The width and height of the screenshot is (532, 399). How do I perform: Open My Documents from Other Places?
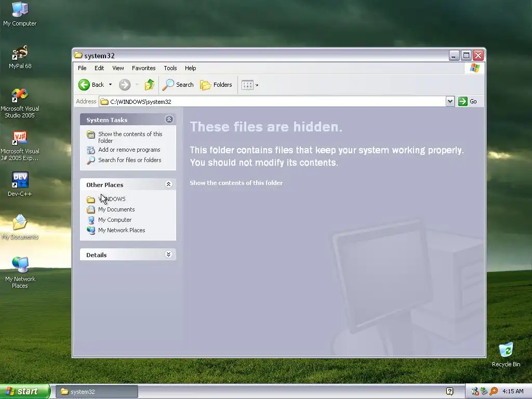[111, 209]
